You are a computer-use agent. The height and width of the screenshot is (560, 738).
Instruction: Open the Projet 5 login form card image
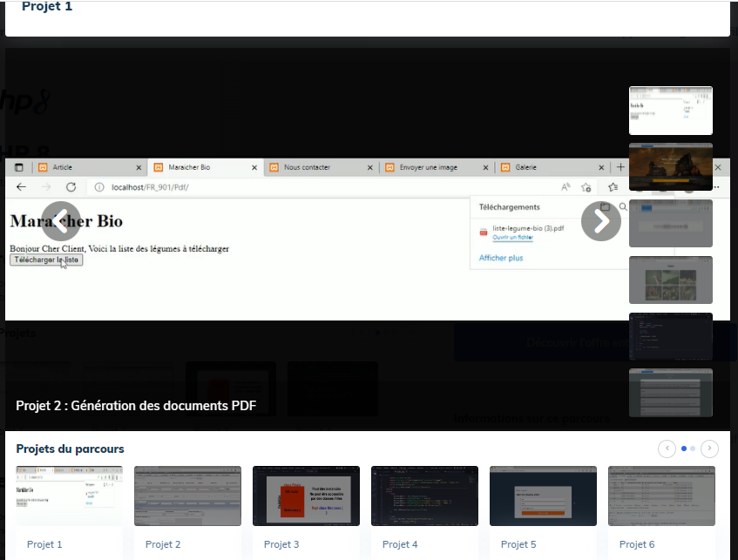(x=543, y=496)
